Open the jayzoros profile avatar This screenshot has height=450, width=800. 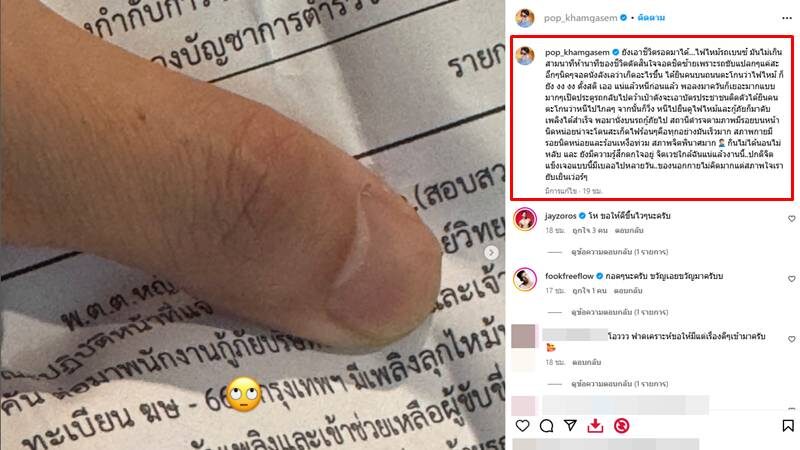[x=524, y=220]
